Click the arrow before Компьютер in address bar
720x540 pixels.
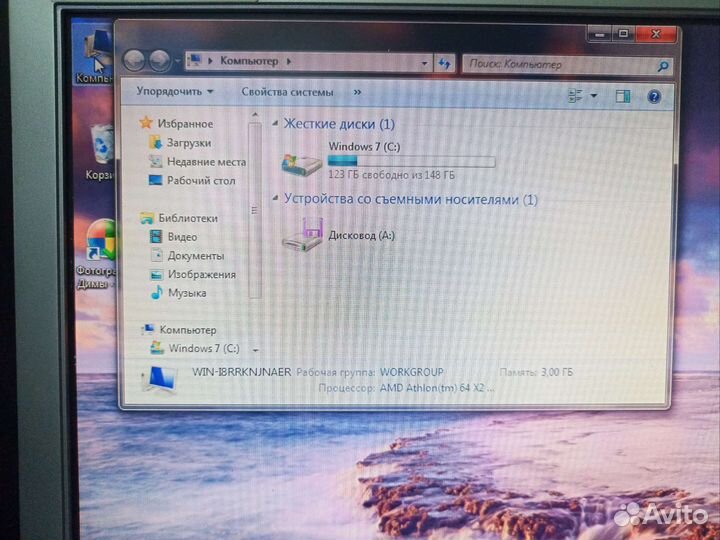[210, 61]
